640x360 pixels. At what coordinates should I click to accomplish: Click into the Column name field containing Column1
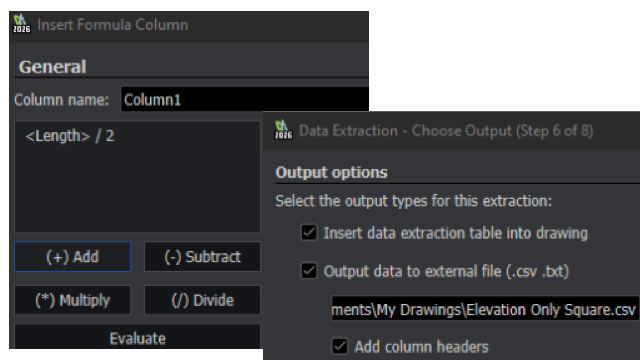(x=245, y=100)
